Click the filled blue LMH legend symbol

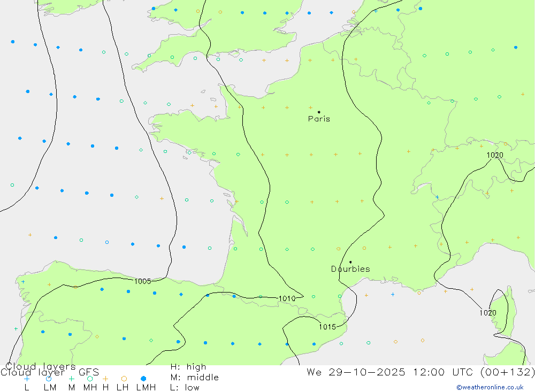(143, 379)
